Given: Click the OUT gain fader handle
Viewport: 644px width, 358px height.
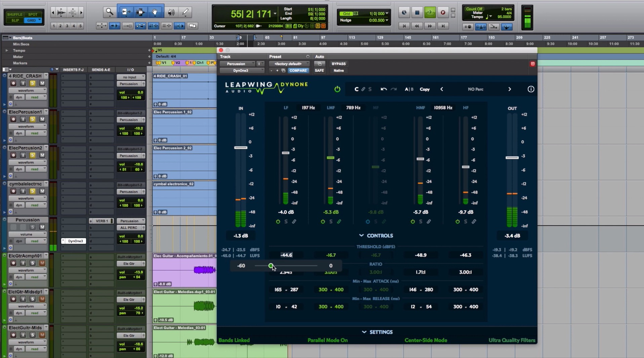Looking at the screenshot, I should coord(512,158).
